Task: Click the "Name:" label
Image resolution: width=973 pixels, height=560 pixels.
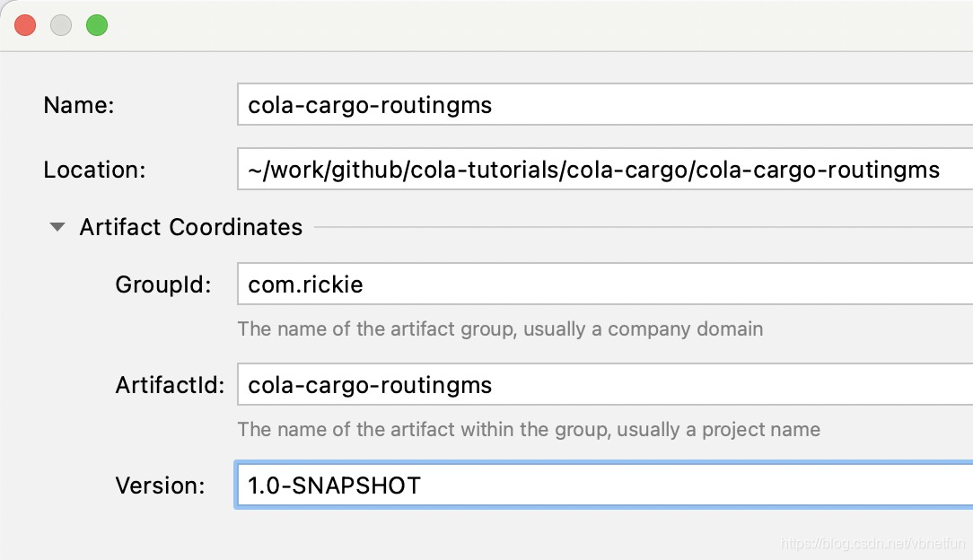Action: 79,105
